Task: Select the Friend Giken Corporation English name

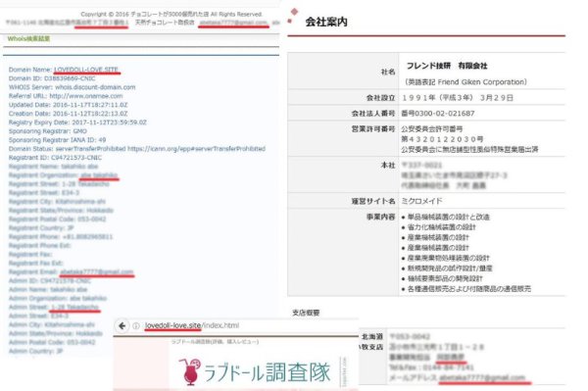Action: 465,82
